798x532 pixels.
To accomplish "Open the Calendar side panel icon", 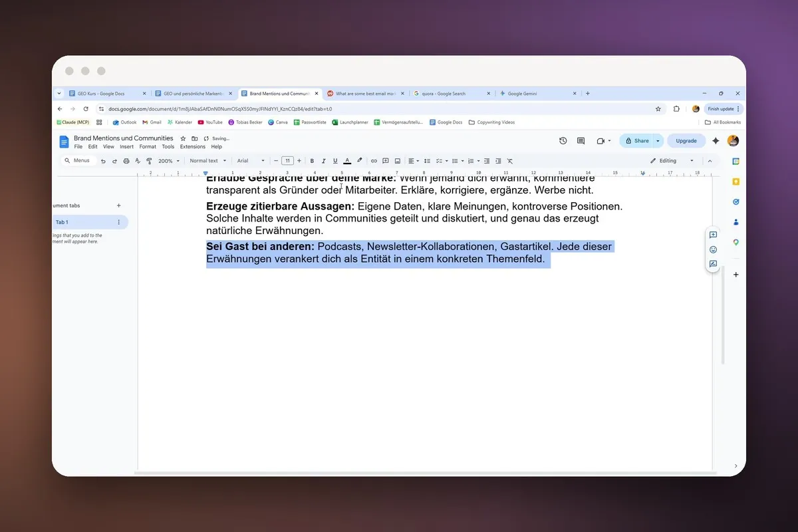I will tap(735, 162).
